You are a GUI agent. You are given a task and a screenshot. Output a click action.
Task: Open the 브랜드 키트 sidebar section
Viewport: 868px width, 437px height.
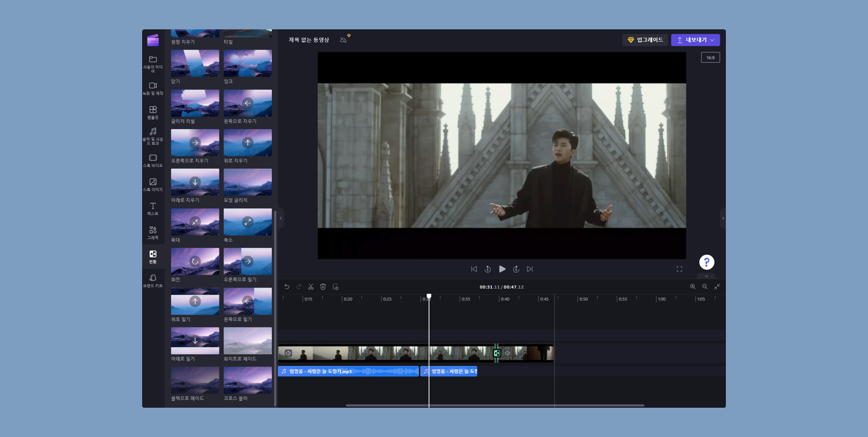click(x=153, y=281)
